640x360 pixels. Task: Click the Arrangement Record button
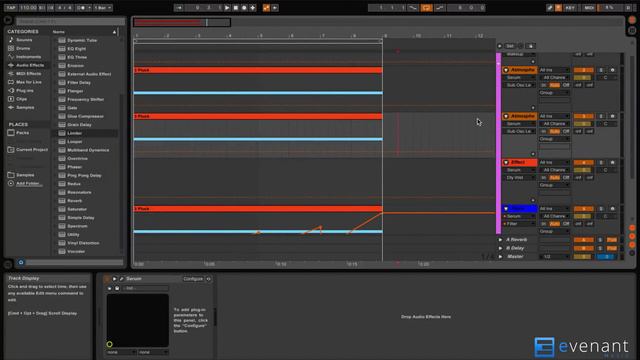coord(244,8)
